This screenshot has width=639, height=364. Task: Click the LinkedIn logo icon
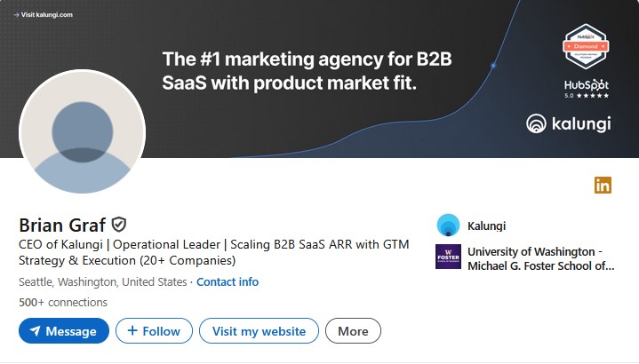603,186
